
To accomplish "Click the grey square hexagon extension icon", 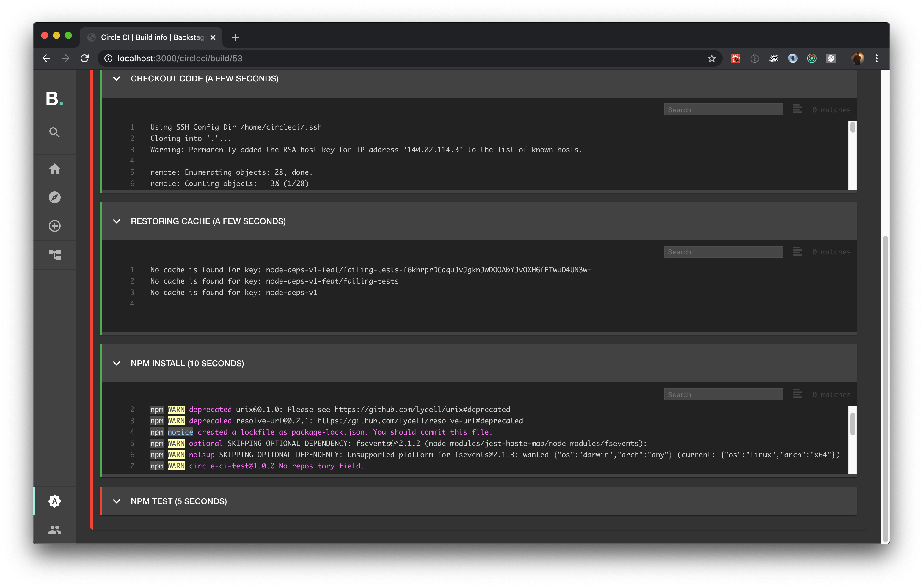I will coord(831,58).
